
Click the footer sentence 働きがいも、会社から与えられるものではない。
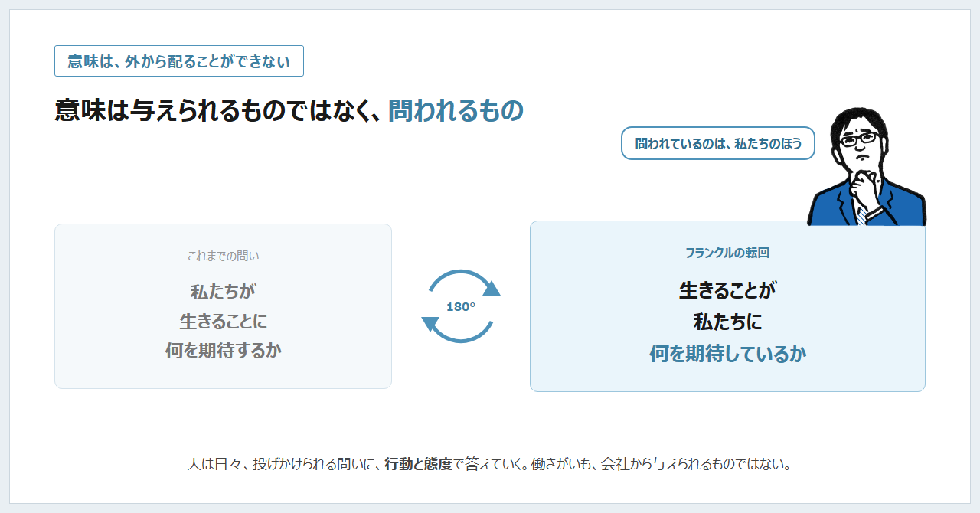point(662,464)
